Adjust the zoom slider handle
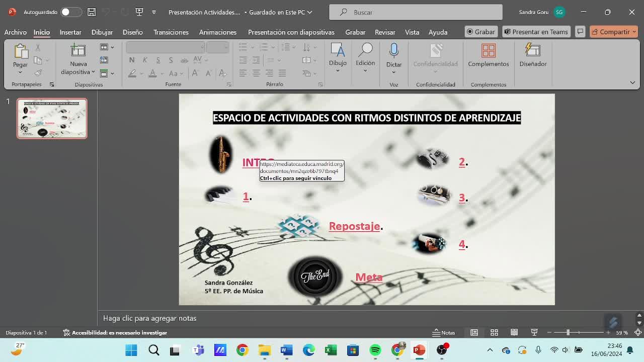The width and height of the screenshot is (644, 362). tap(568, 332)
